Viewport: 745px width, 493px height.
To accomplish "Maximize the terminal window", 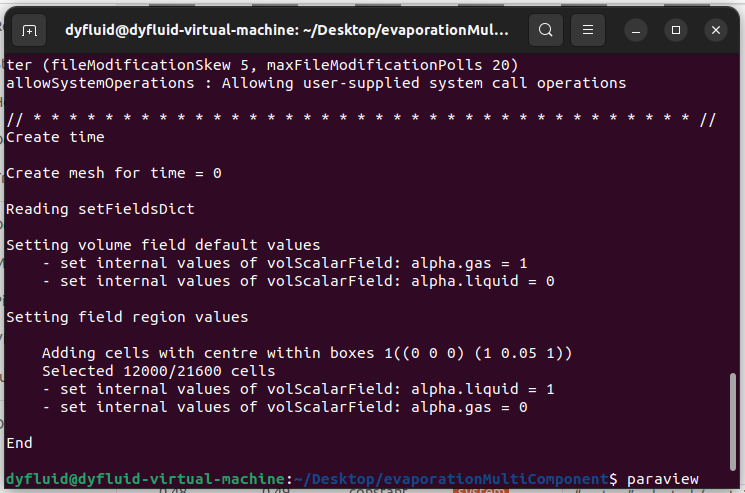I will pyautogui.click(x=676, y=30).
